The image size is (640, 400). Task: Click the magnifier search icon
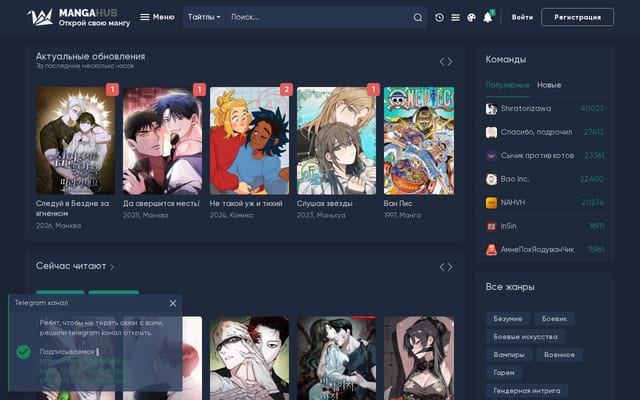coord(418,18)
